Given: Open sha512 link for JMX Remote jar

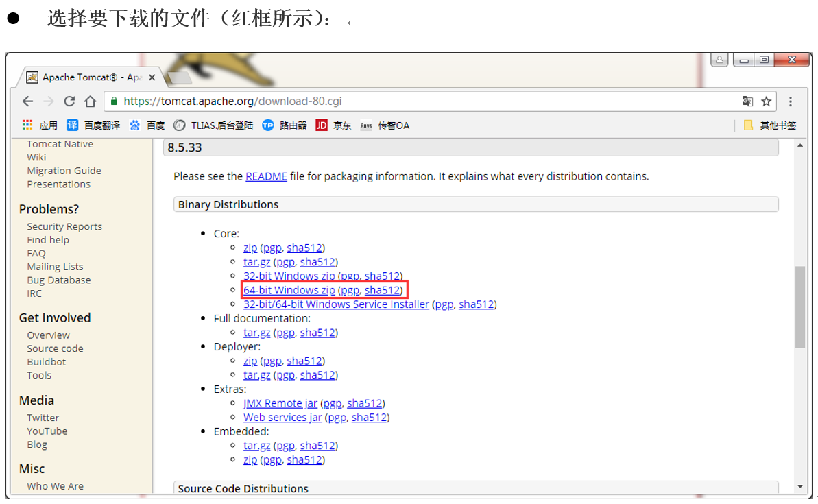Looking at the screenshot, I should (x=365, y=403).
